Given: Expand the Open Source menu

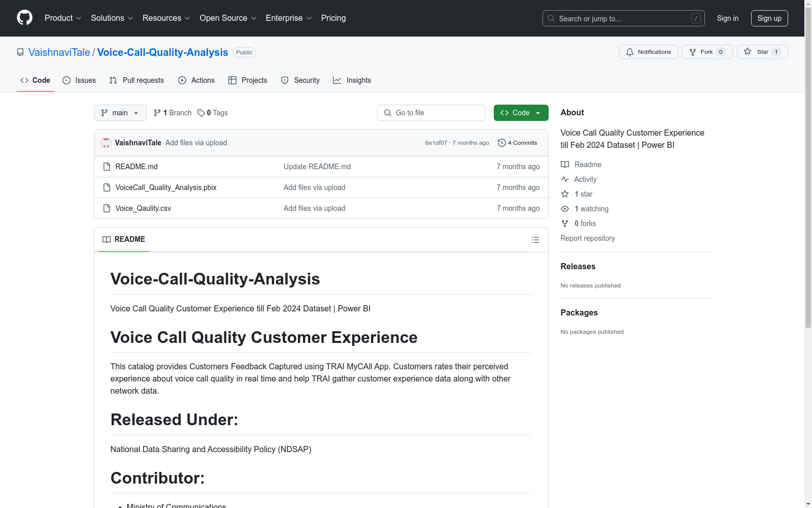Looking at the screenshot, I should 228,18.
